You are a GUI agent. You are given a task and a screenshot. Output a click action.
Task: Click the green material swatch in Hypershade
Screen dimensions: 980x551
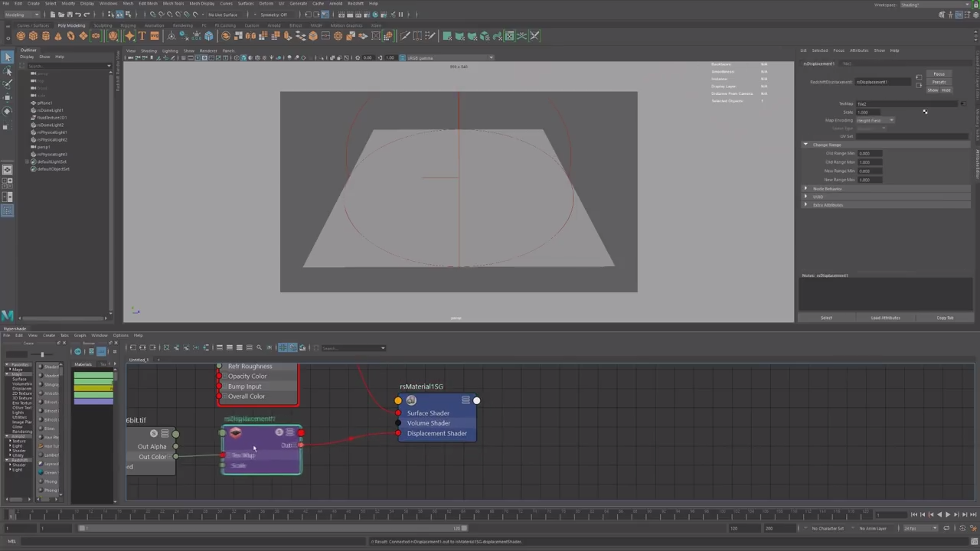(x=93, y=375)
